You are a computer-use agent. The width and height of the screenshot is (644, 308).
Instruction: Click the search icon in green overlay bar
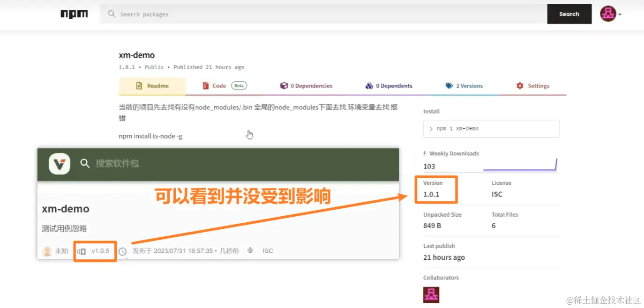[85, 163]
